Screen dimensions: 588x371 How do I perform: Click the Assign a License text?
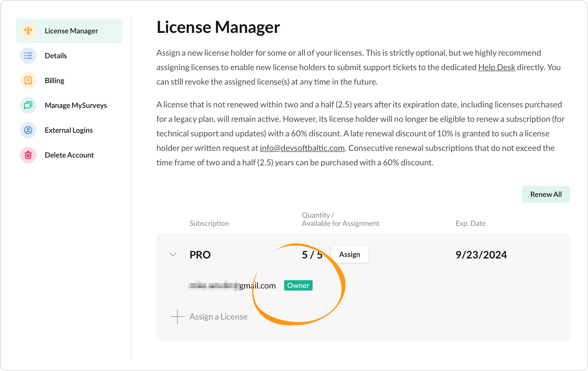tap(218, 317)
